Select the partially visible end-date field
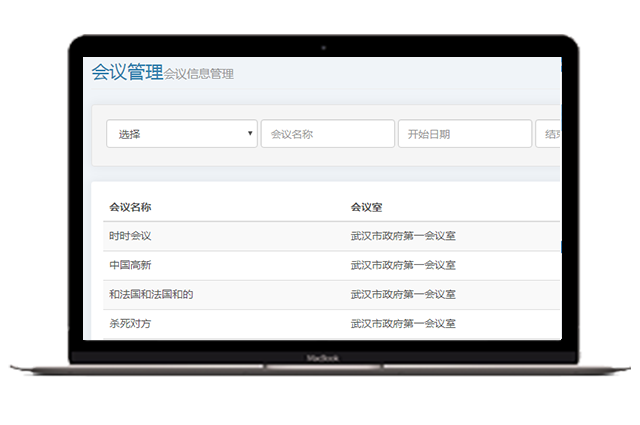640x425 pixels. click(x=549, y=134)
